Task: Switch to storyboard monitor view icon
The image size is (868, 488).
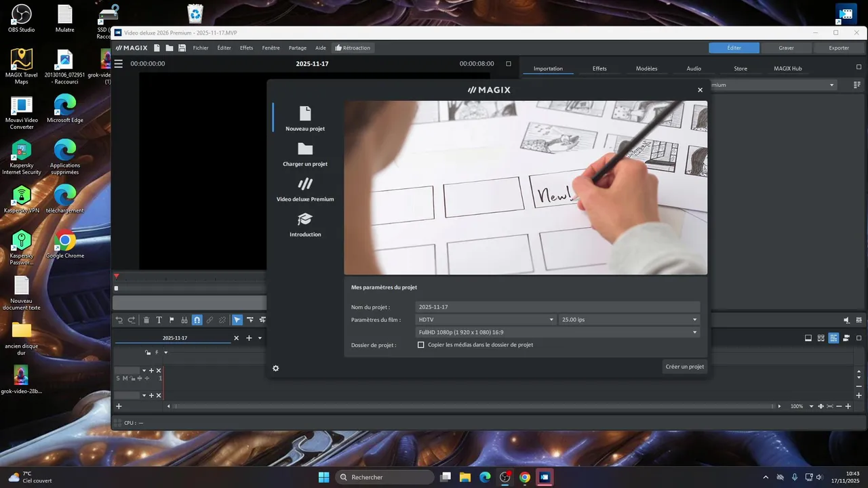Action: coord(808,338)
